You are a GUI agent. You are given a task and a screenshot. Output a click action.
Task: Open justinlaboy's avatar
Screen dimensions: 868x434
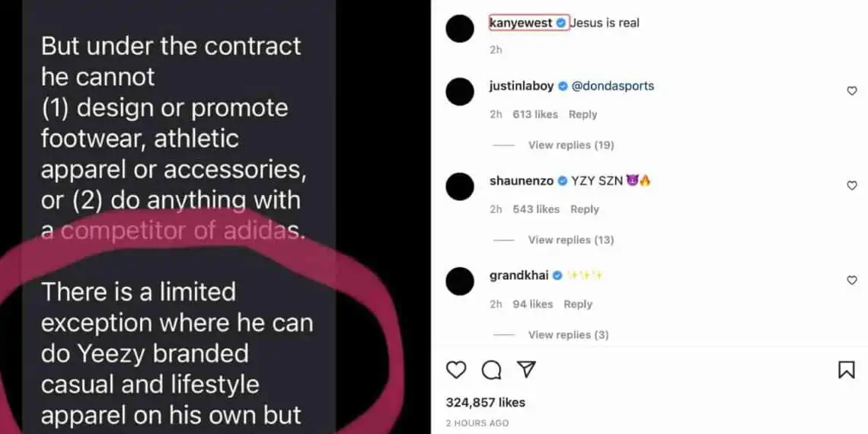pyautogui.click(x=459, y=92)
